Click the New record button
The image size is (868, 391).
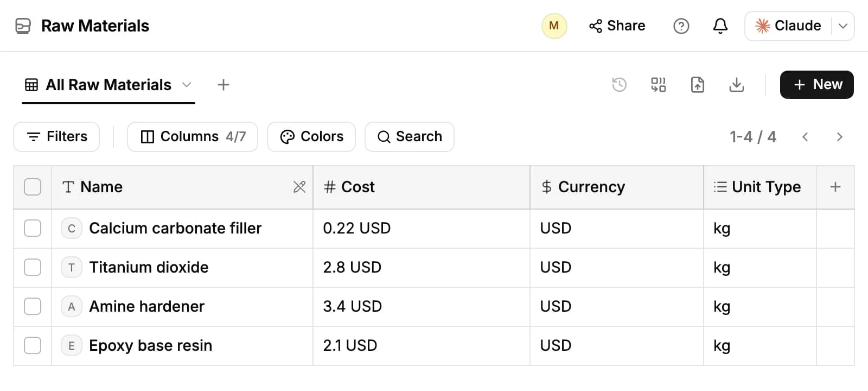click(816, 85)
